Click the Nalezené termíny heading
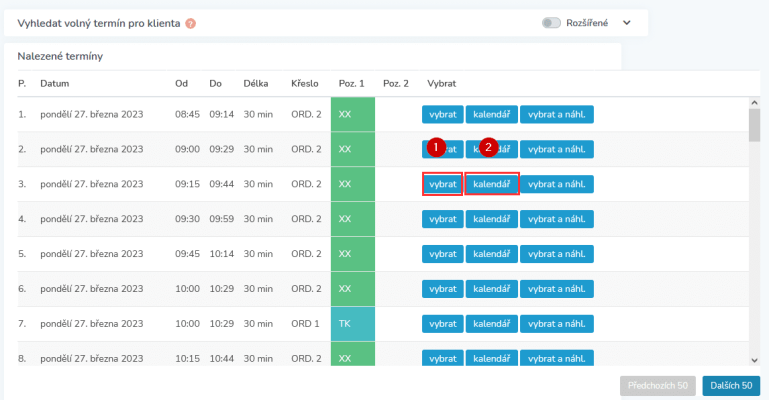The width and height of the screenshot is (769, 400). coord(60,56)
